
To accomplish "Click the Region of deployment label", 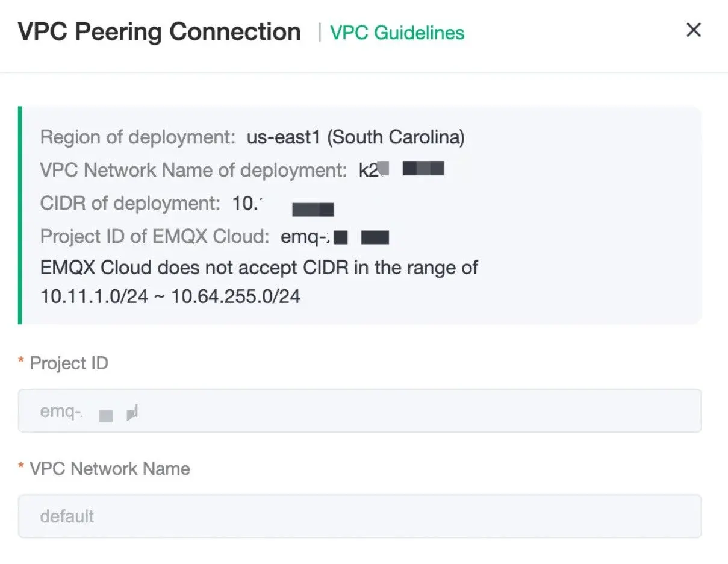I will pos(137,137).
